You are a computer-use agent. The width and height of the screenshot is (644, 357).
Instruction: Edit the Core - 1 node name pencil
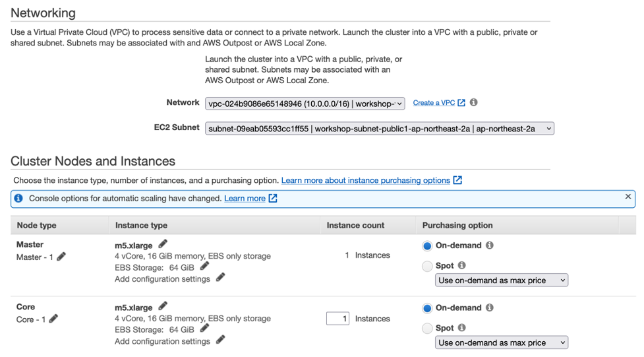53,318
